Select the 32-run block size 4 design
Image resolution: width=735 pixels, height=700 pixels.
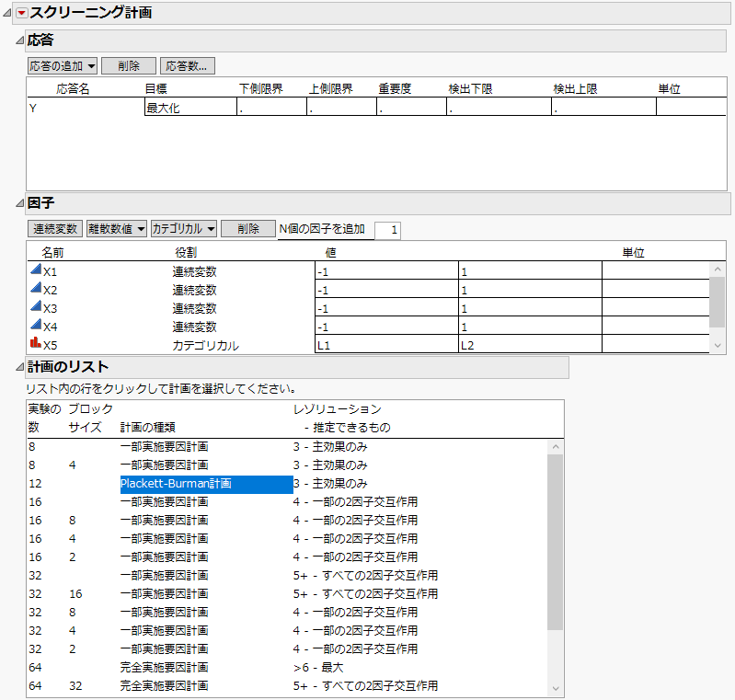pyautogui.click(x=286, y=630)
